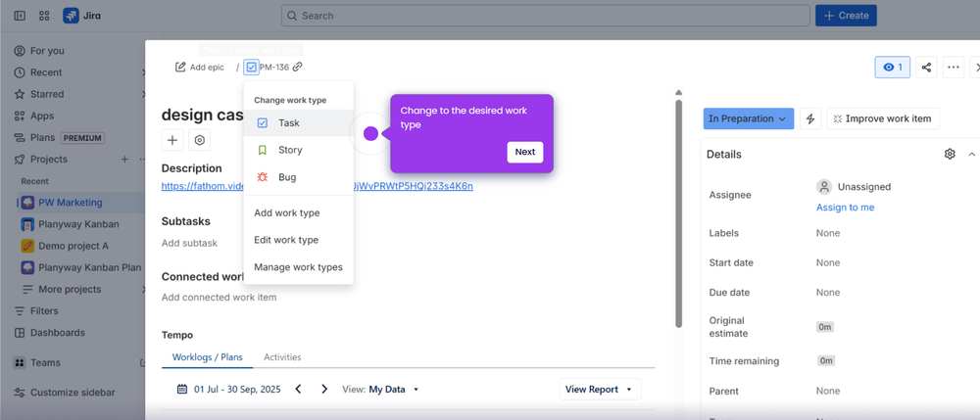Choose Bug from work type menu
The height and width of the screenshot is (420, 980).
click(286, 177)
